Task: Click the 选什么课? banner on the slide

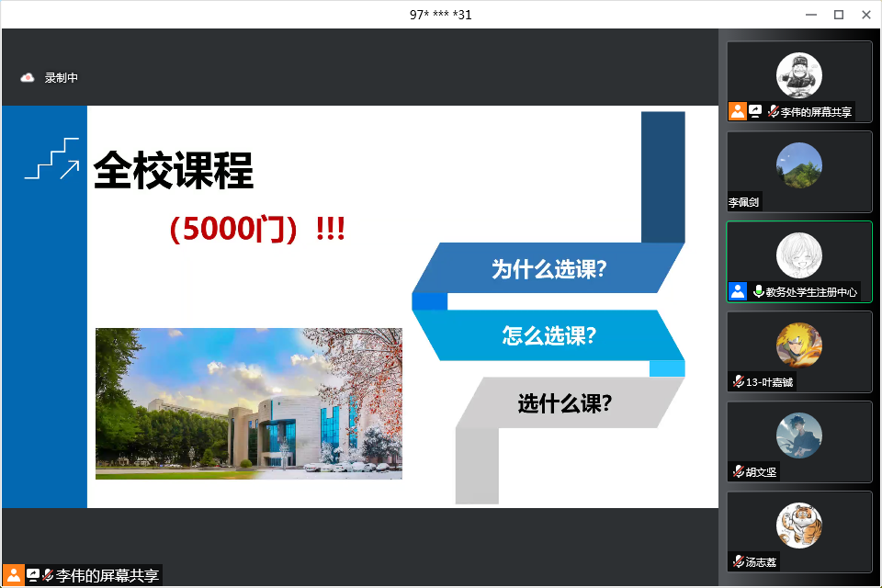Action: pyautogui.click(x=564, y=402)
